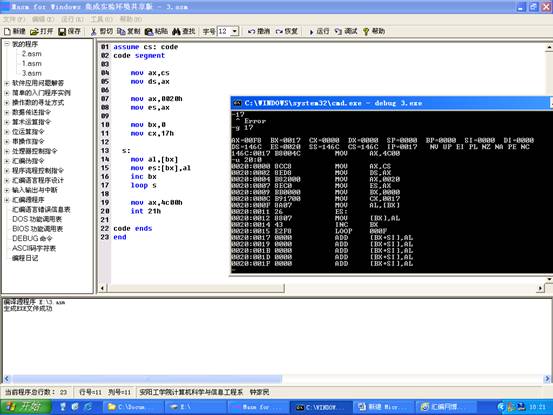Start debugging with the 调试 icon

point(346,31)
